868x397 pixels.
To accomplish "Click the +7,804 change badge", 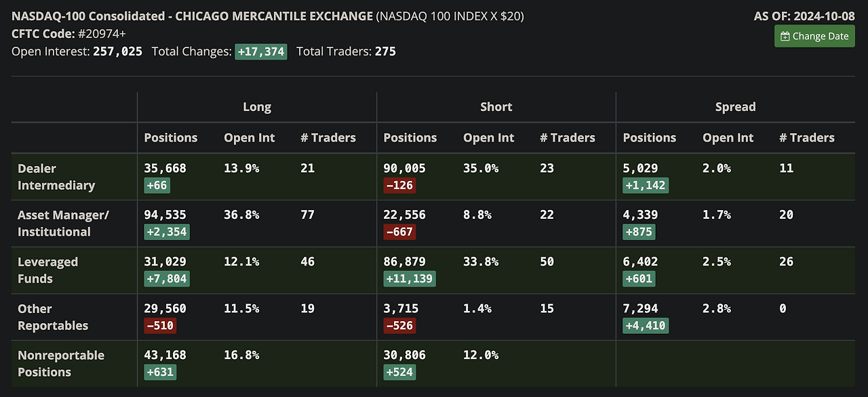I will pos(167,278).
